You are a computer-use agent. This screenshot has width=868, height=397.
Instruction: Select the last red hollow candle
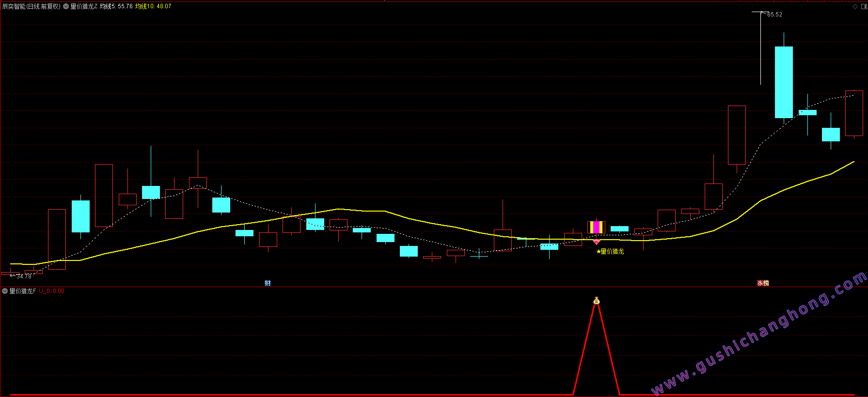854,113
